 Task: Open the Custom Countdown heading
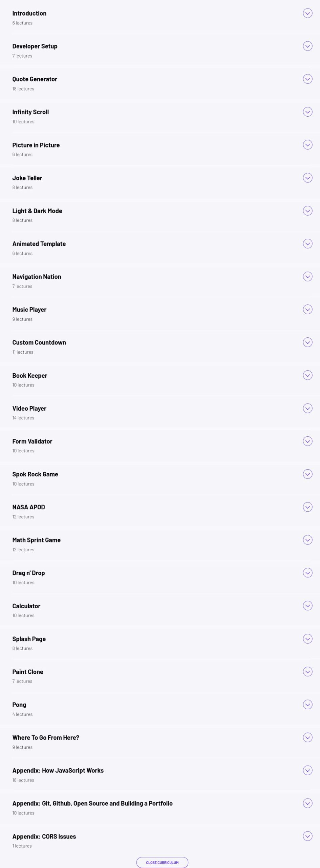[x=39, y=342]
